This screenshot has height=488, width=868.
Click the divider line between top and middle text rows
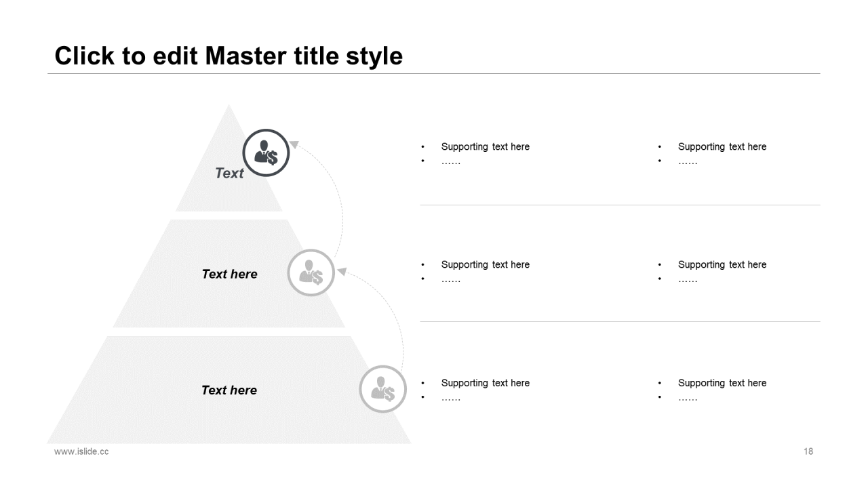pyautogui.click(x=620, y=205)
